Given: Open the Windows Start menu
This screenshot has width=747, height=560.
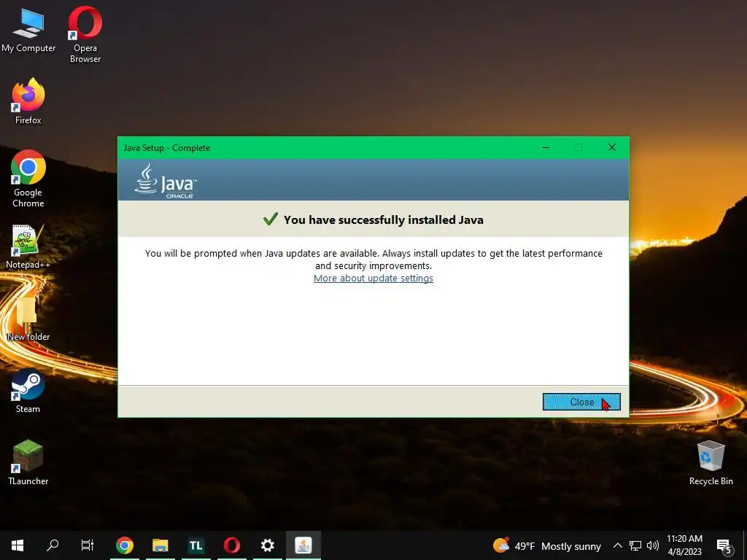Looking at the screenshot, I should (x=18, y=545).
